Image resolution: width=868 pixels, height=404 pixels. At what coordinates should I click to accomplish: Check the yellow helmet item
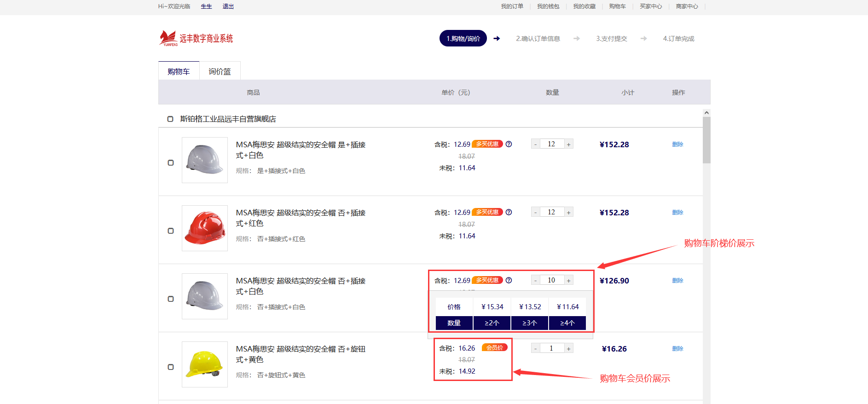click(171, 367)
